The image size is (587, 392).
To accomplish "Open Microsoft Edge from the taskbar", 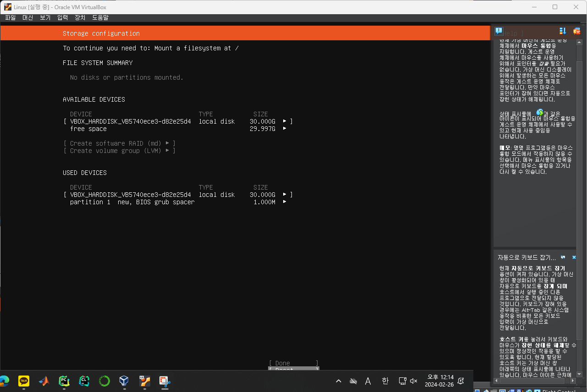I will point(4,381).
